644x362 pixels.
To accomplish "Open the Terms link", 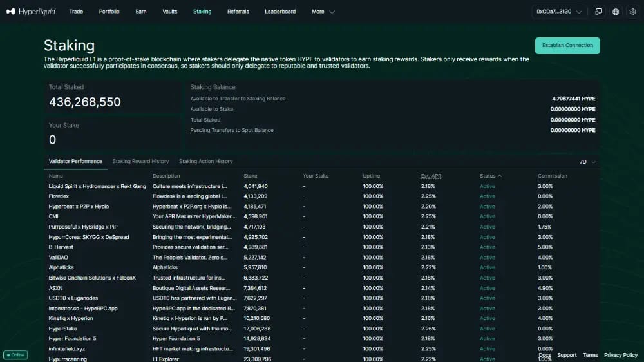I will point(590,355).
